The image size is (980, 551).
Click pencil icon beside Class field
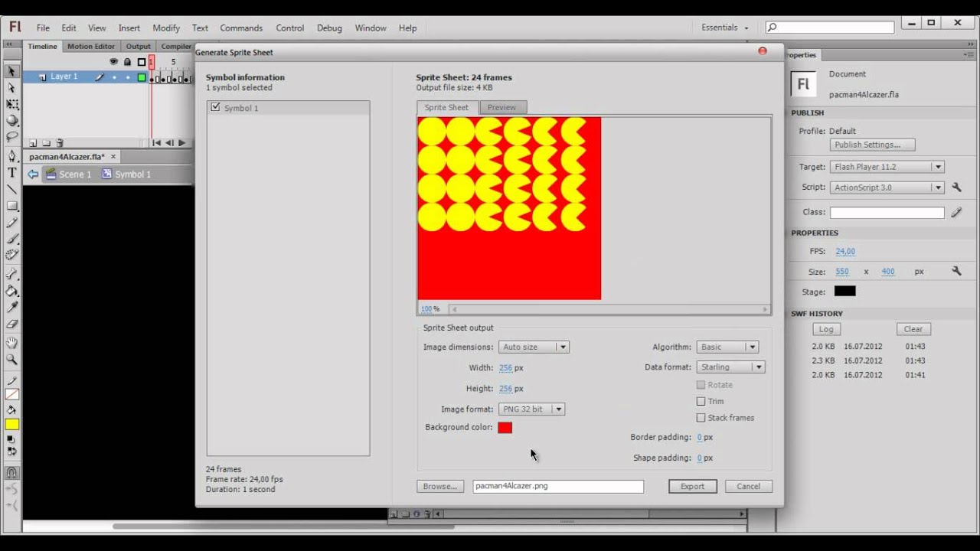(956, 213)
